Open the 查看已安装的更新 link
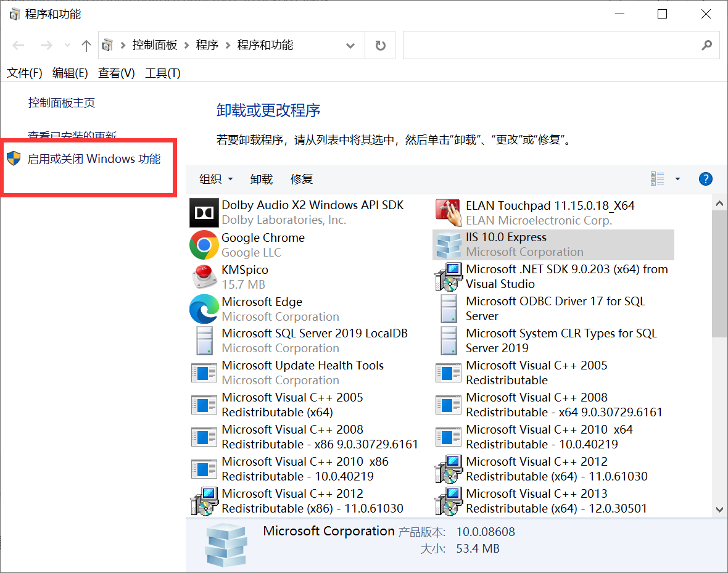This screenshot has height=573, width=728. [x=72, y=134]
